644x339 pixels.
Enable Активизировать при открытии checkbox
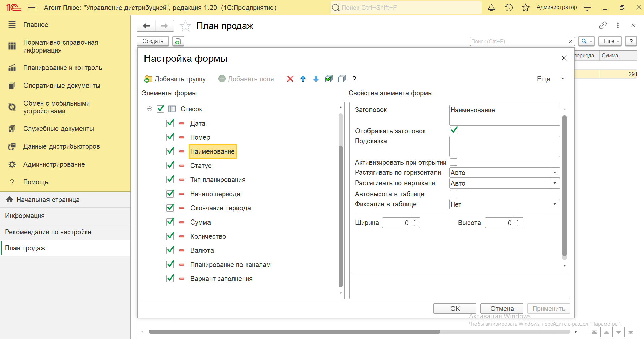coord(454,162)
